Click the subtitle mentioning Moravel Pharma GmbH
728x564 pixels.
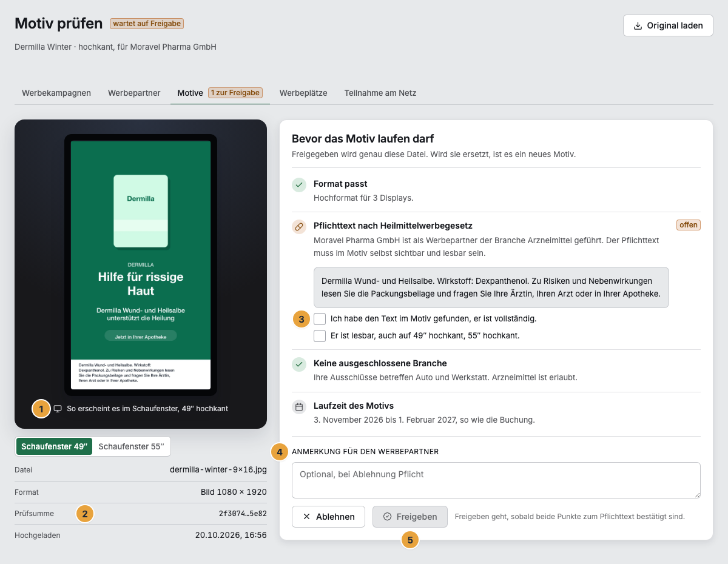115,47
